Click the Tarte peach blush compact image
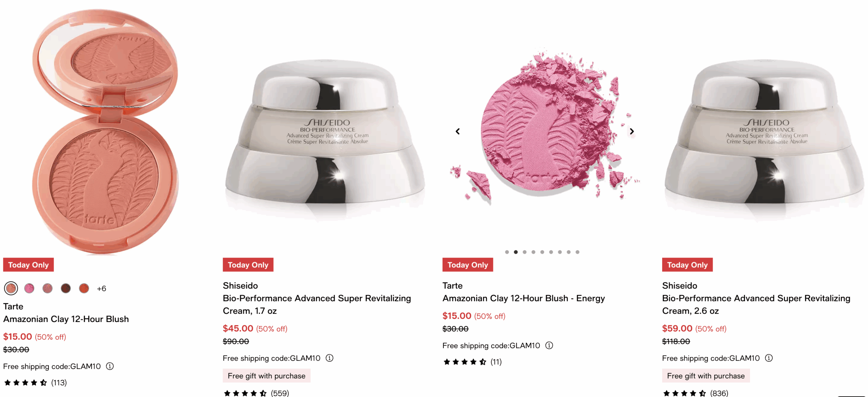Image resolution: width=868 pixels, height=397 pixels. click(105, 131)
